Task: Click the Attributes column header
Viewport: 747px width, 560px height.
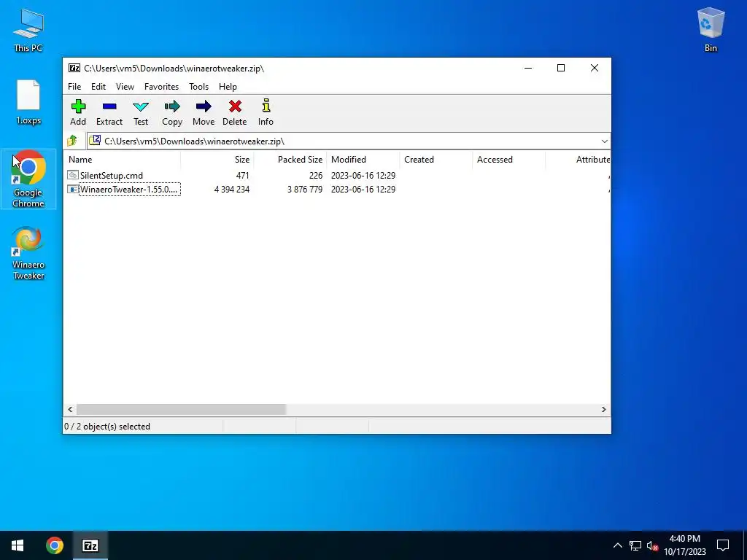Action: tap(578, 160)
